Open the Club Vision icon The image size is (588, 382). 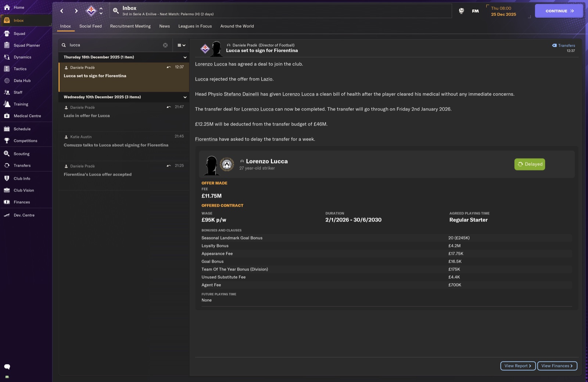click(x=7, y=190)
